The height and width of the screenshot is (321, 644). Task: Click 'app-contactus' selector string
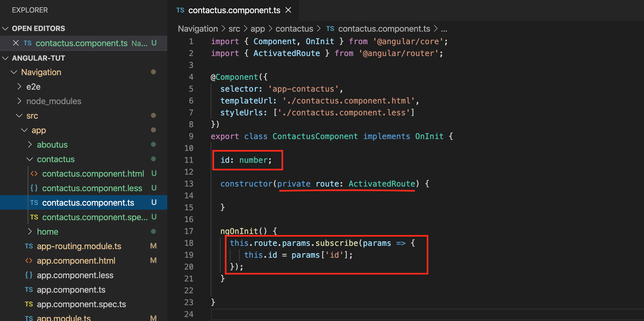[303, 89]
